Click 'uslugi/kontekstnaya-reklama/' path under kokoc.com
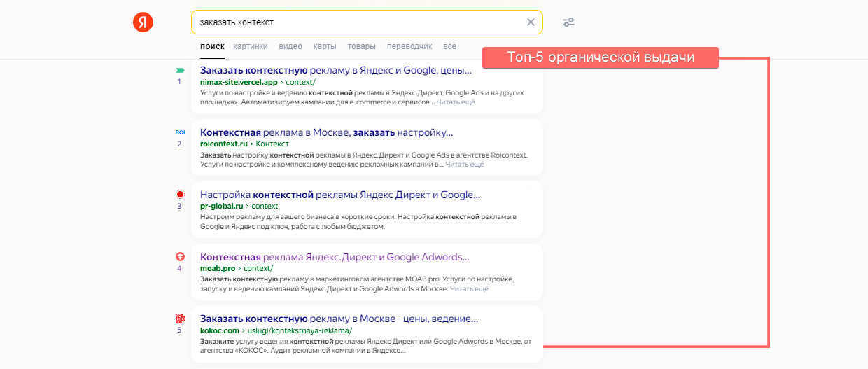 [299, 330]
